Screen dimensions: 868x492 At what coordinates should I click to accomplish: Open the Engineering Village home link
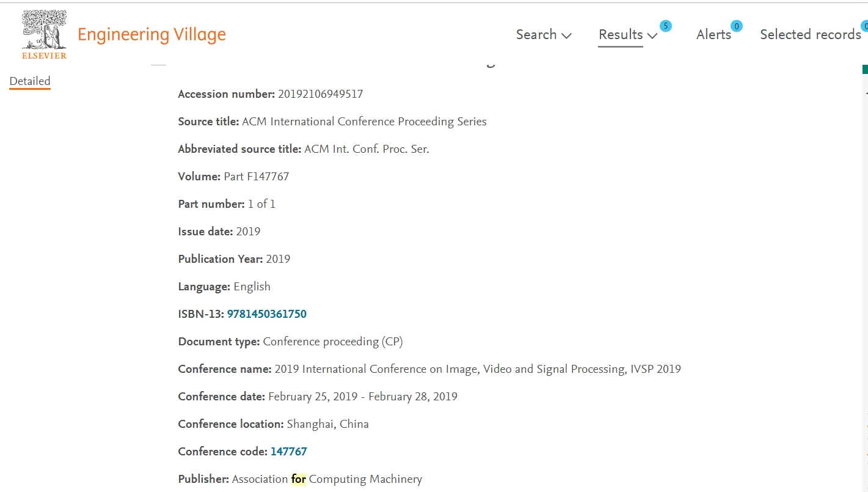(151, 35)
